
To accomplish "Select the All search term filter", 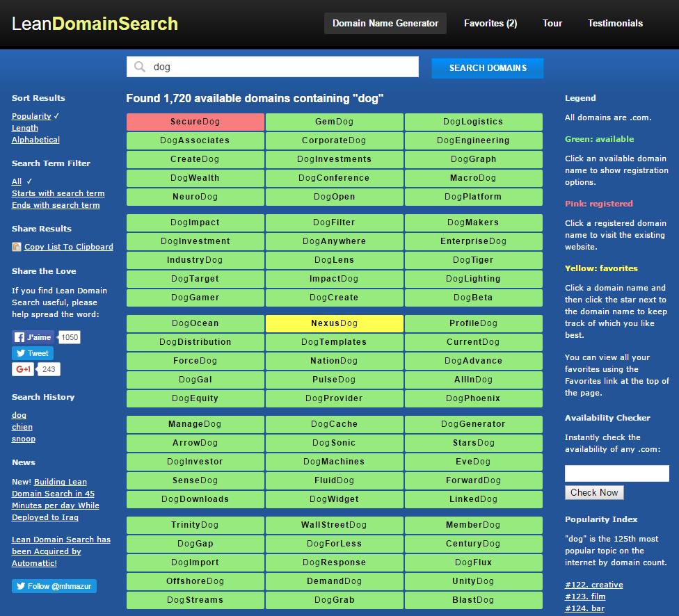I will pos(17,181).
